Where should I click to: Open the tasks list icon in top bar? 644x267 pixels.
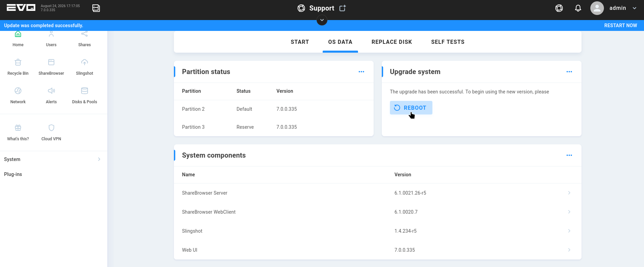(96, 8)
